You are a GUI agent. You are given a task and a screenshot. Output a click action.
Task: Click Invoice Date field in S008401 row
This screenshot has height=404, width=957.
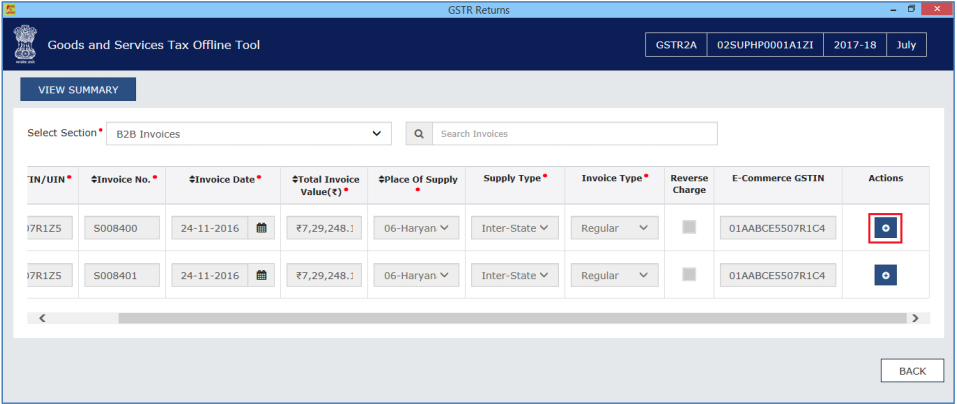click(209, 275)
